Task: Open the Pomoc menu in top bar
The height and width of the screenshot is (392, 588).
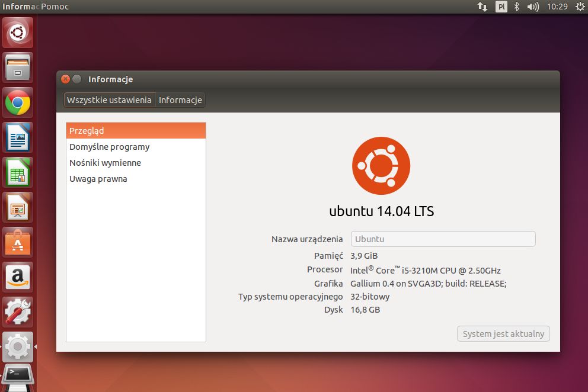Action: [55, 7]
